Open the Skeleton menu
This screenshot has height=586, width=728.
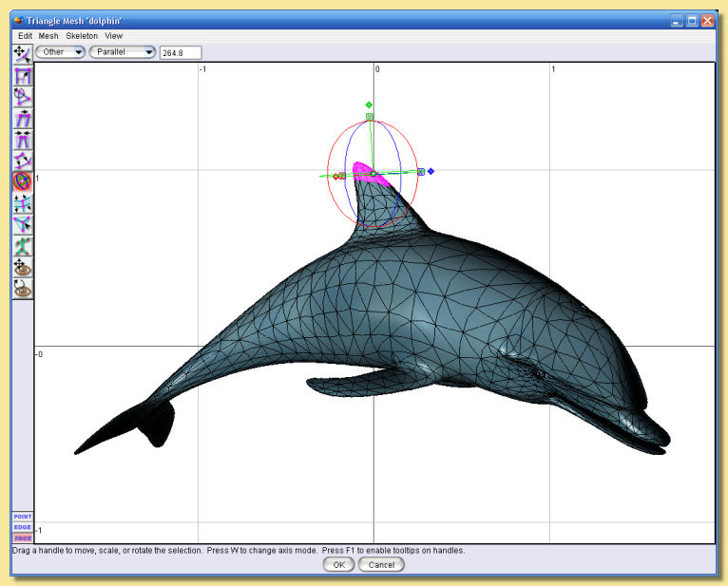point(82,35)
